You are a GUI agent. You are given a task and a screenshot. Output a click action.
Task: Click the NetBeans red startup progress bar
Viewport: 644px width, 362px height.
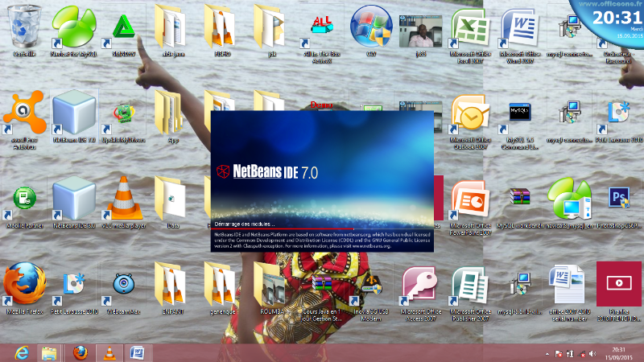[x=283, y=228]
